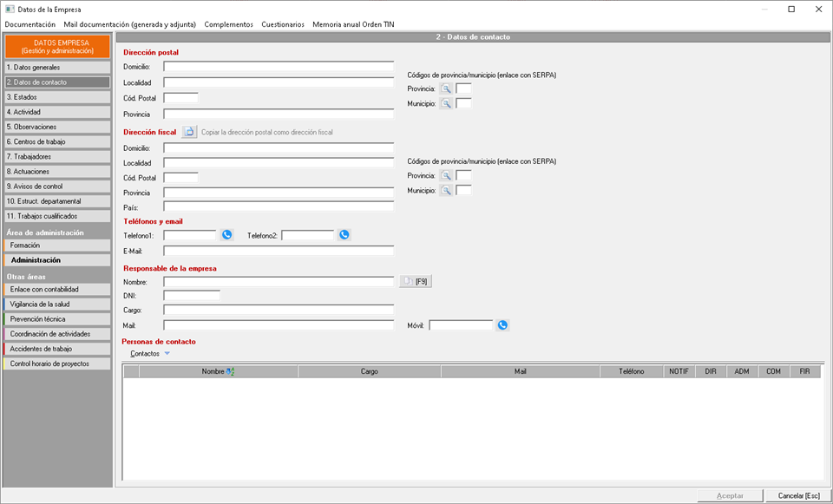This screenshot has height=504, width=833.
Task: Click the fiscal address Provincia search icon
Action: (x=446, y=175)
